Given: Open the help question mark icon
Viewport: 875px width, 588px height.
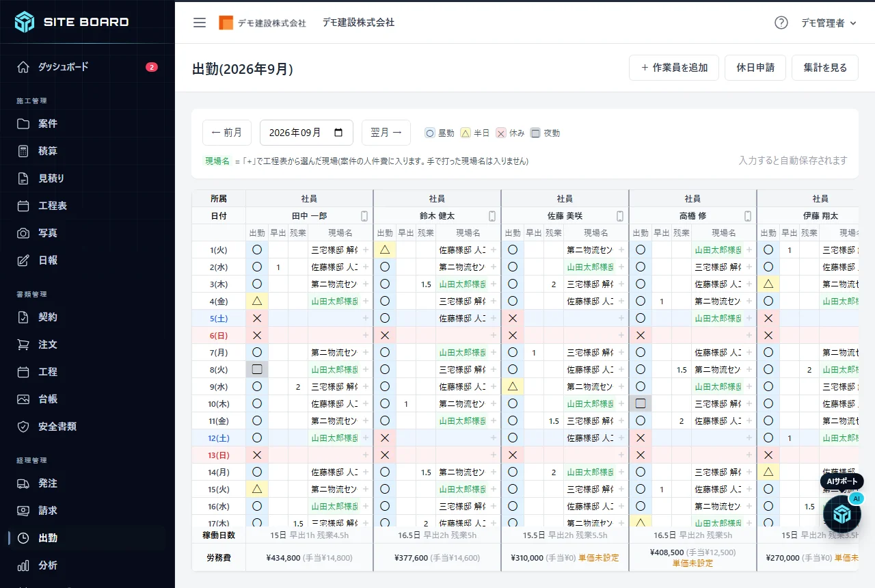Looking at the screenshot, I should (781, 23).
